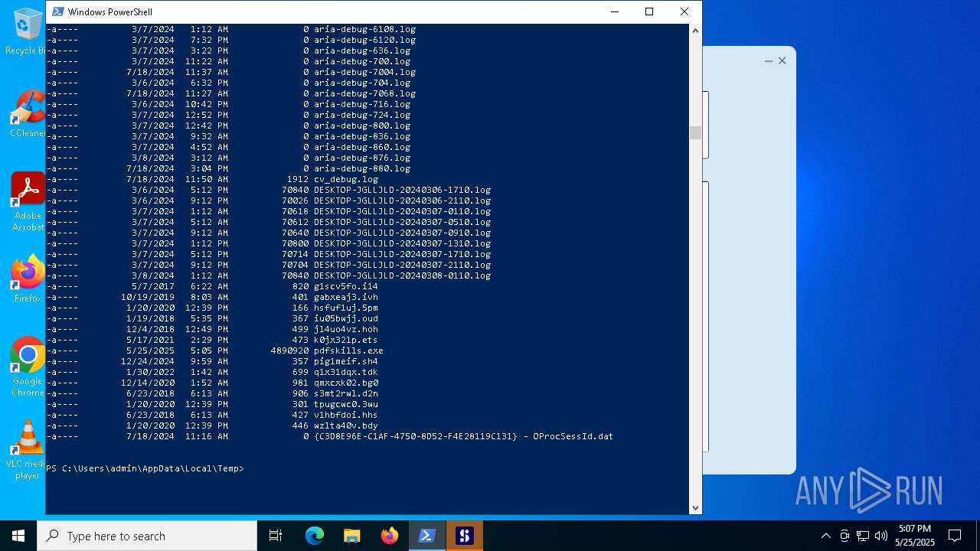980x551 pixels.
Task: Open the volume control tray icon
Action: click(881, 536)
